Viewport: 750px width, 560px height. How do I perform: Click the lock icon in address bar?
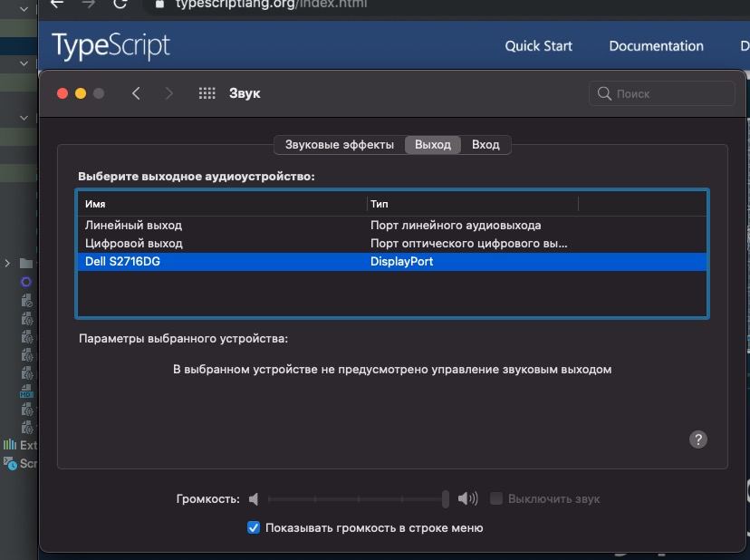[x=159, y=5]
